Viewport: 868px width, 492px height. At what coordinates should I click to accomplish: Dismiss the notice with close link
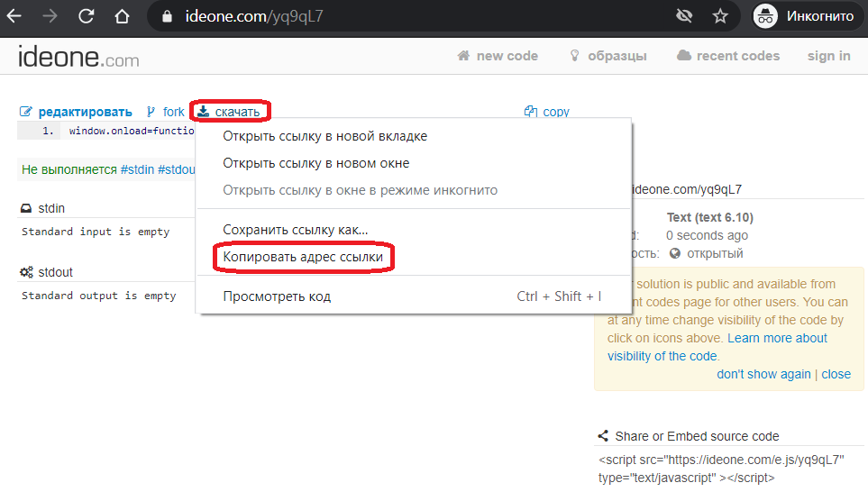836,374
